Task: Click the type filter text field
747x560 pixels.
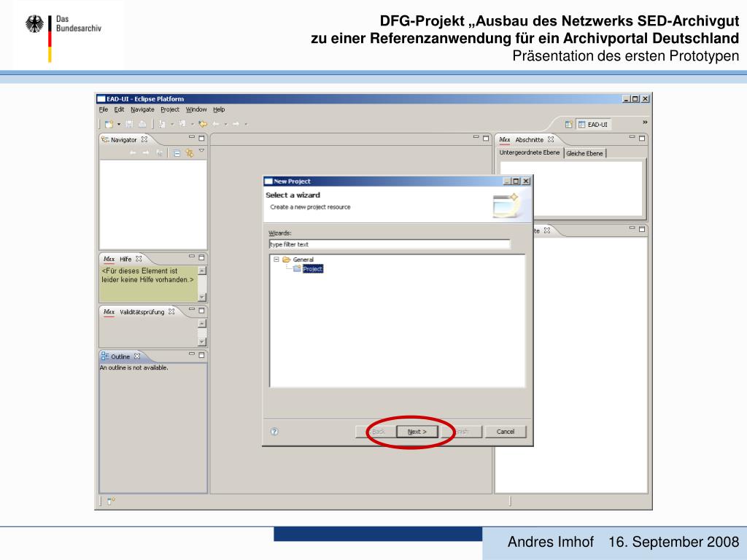Action: (x=390, y=244)
